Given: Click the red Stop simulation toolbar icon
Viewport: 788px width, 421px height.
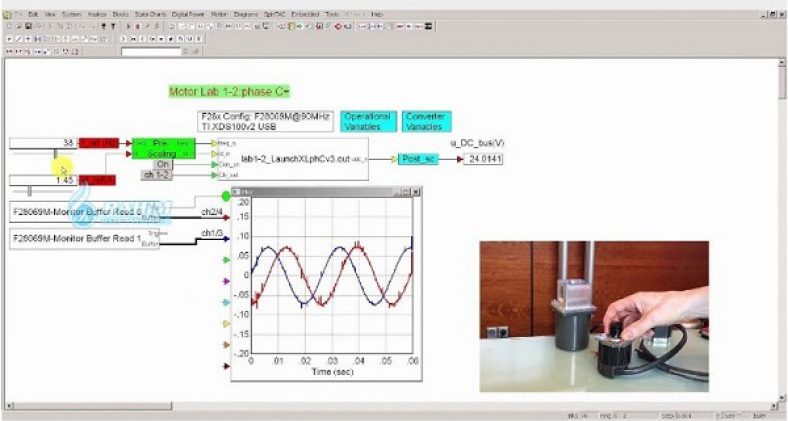Looking at the screenshot, I should 138,26.
